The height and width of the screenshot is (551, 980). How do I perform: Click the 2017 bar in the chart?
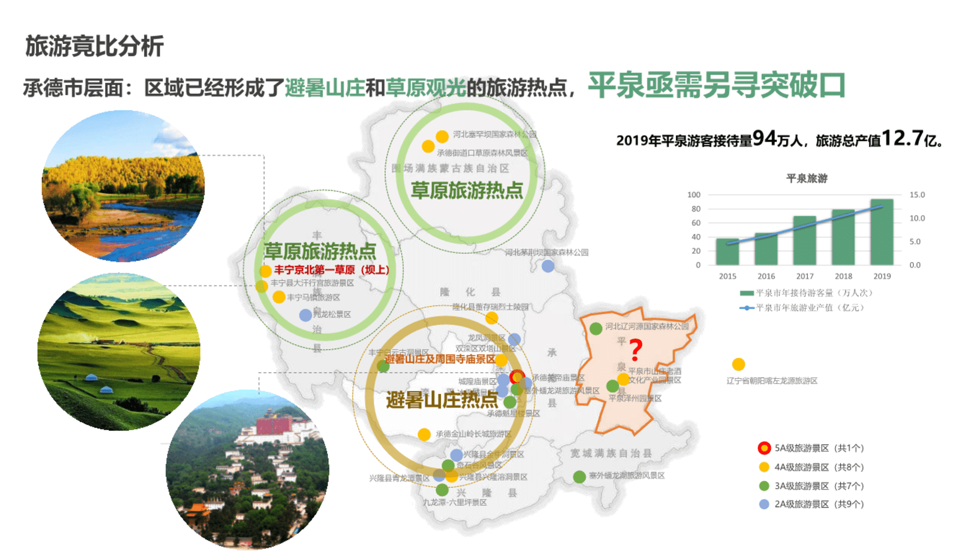coord(804,240)
